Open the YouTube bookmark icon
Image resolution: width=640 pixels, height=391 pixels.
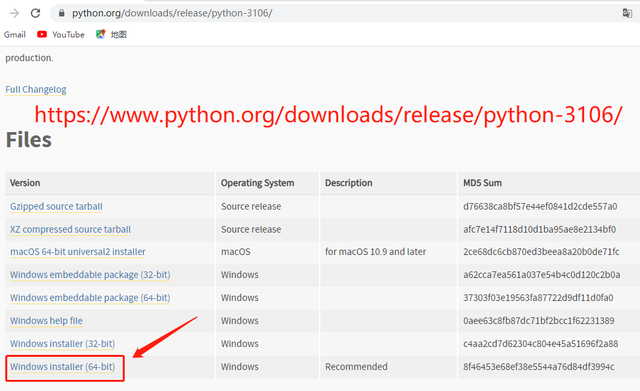pos(42,34)
